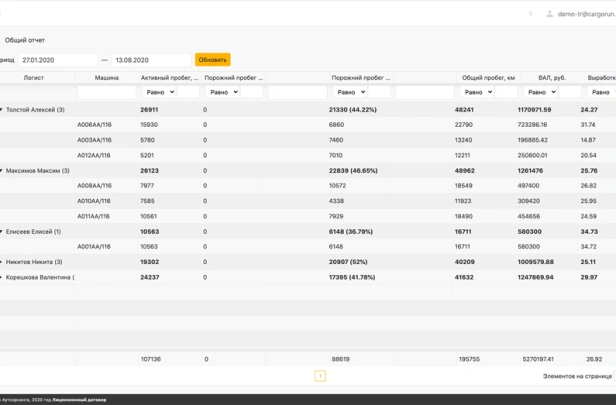Open Равно filter dropdown under Общий пробег
The image size is (616, 405).
pos(476,92)
